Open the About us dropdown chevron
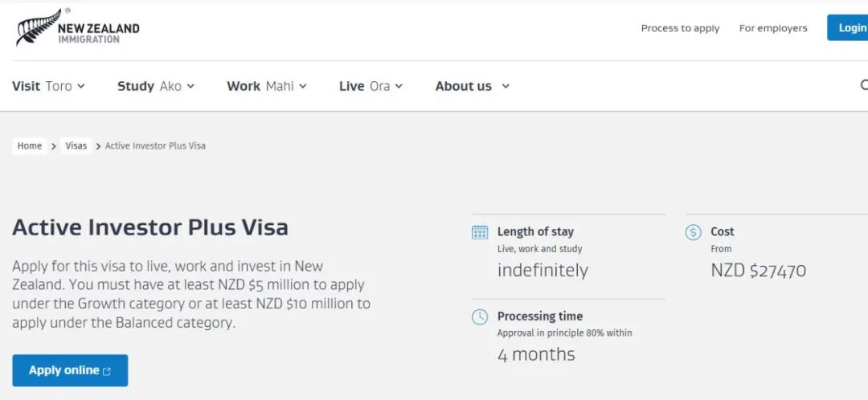The image size is (868, 400). click(506, 87)
